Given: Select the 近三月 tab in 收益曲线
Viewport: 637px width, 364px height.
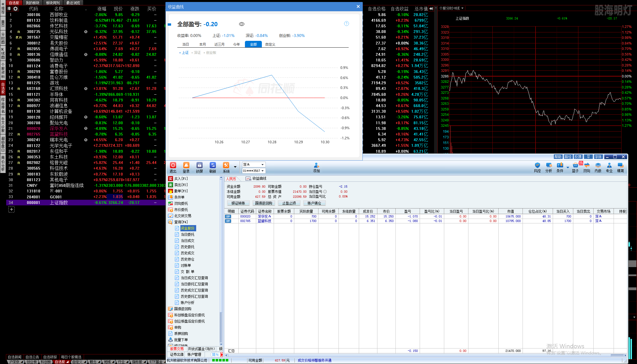Looking at the screenshot, I should coord(219,44).
